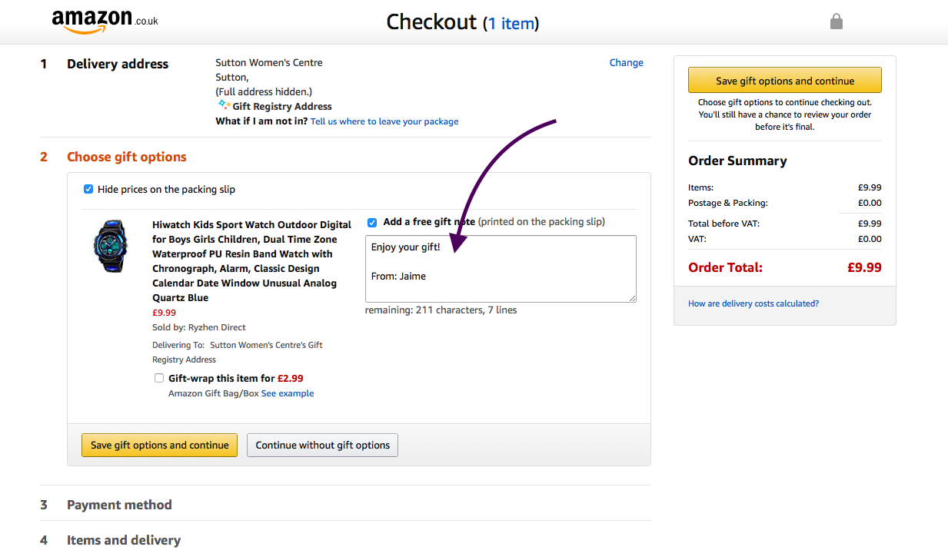View the gift bag See example link
Viewport: 948px width, 560px height.
(288, 393)
